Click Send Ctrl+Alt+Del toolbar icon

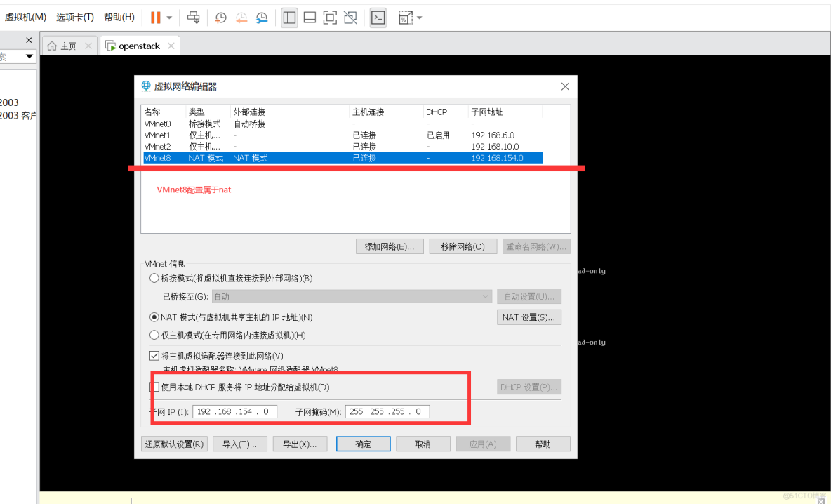click(194, 18)
